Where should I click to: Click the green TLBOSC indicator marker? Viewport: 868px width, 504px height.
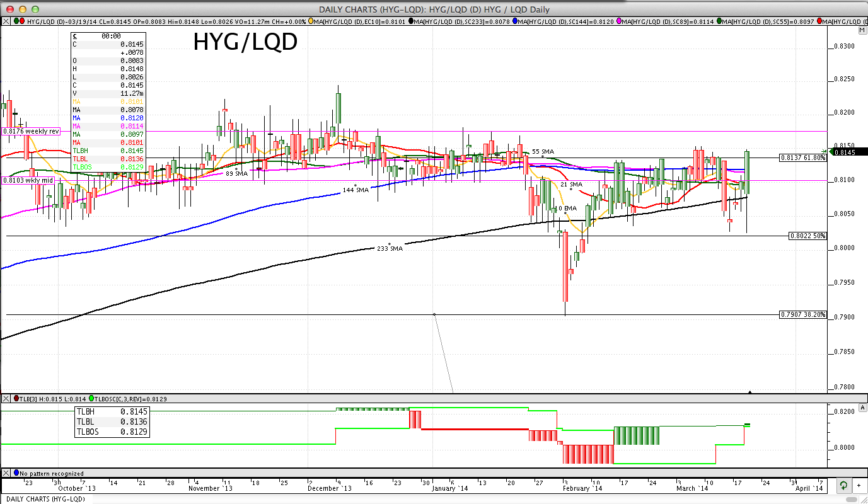(92, 399)
